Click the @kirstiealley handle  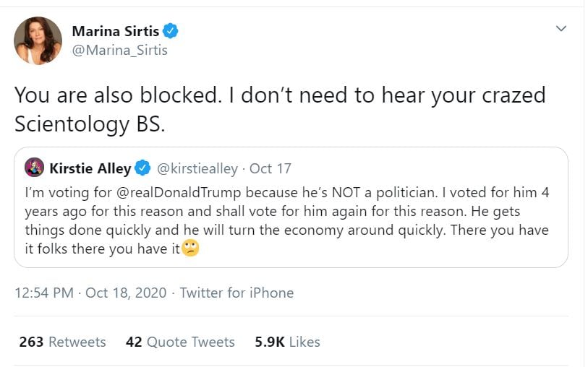[x=197, y=168]
